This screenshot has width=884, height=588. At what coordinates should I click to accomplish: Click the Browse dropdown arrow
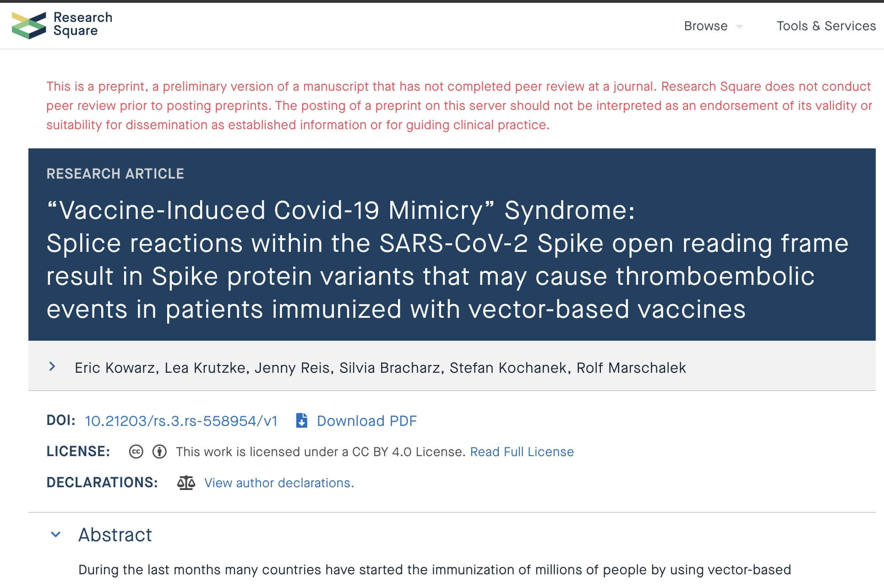point(739,27)
